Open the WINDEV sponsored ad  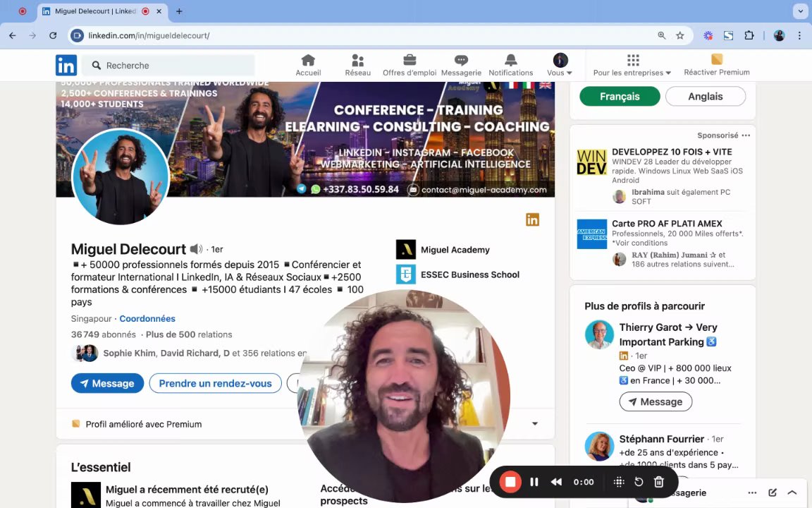coord(672,152)
